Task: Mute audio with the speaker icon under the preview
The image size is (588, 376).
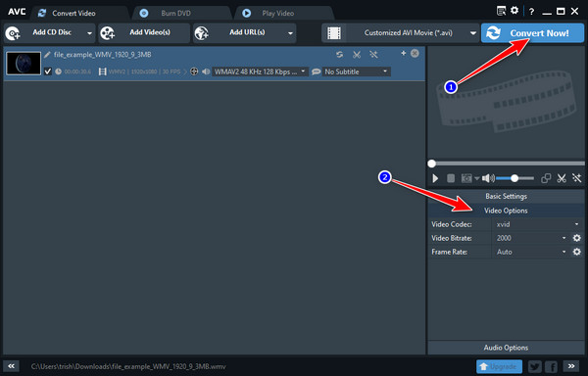Action: [488, 178]
